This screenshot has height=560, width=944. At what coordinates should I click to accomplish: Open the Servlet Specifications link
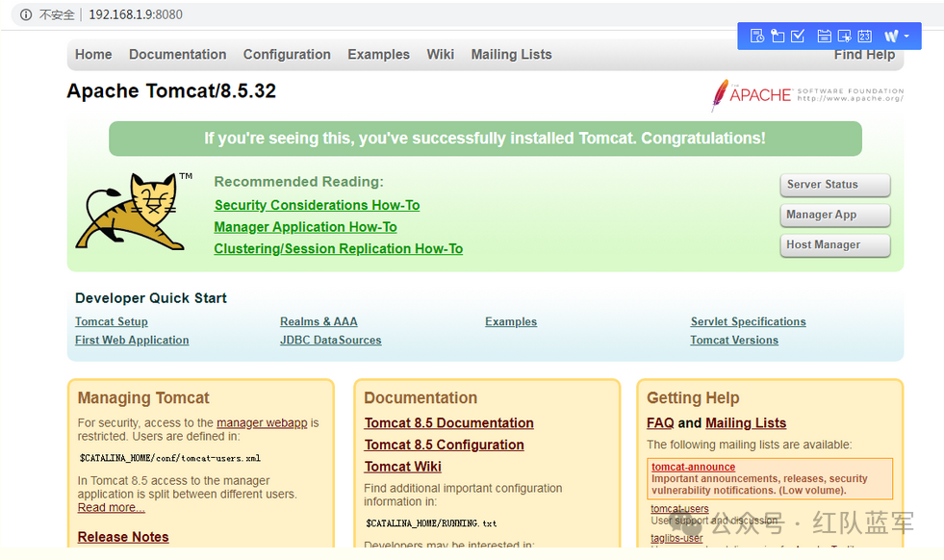(x=749, y=321)
